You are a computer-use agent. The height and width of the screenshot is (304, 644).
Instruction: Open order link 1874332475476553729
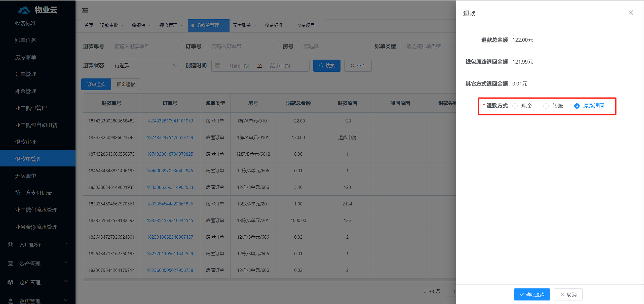[170, 137]
